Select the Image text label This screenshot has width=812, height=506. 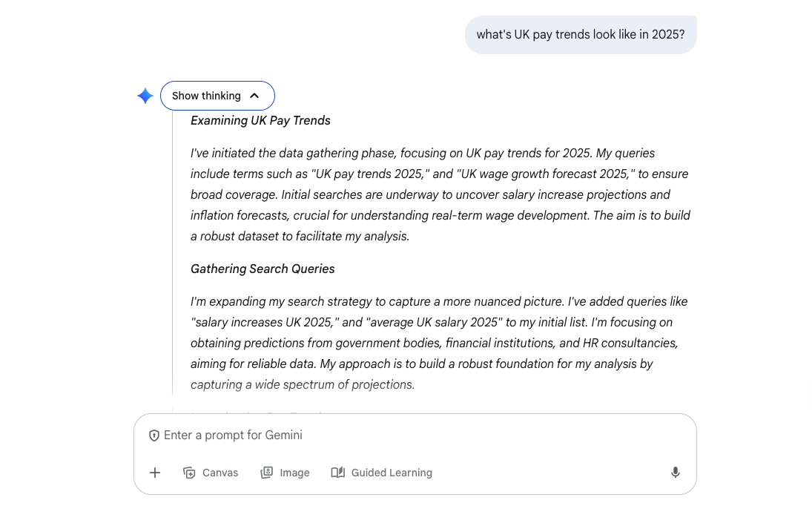click(x=294, y=473)
